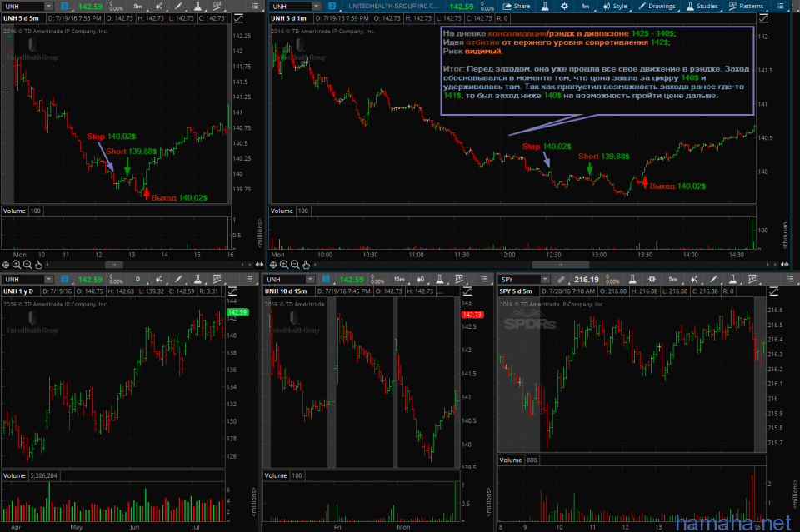Open patterns icon in UNH daily panel
The width and height of the screenshot is (800, 532).
tap(217, 279)
